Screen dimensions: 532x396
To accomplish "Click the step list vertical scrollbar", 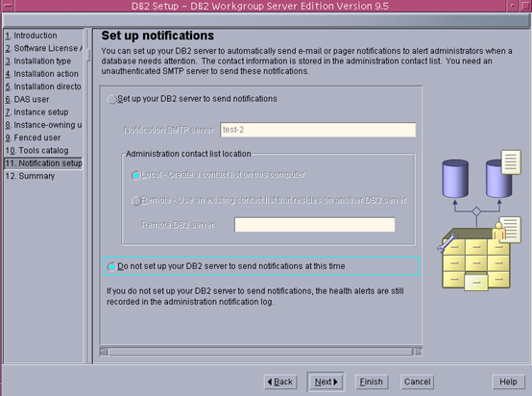I will pos(88,195).
